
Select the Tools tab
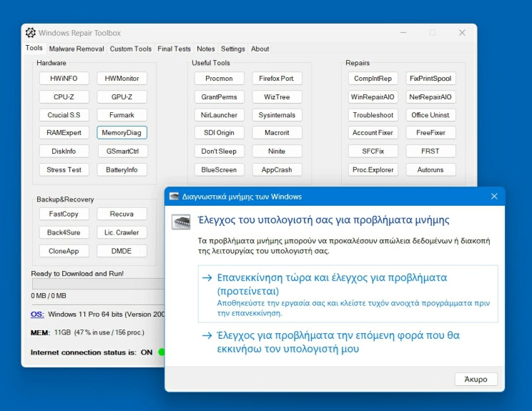point(34,48)
